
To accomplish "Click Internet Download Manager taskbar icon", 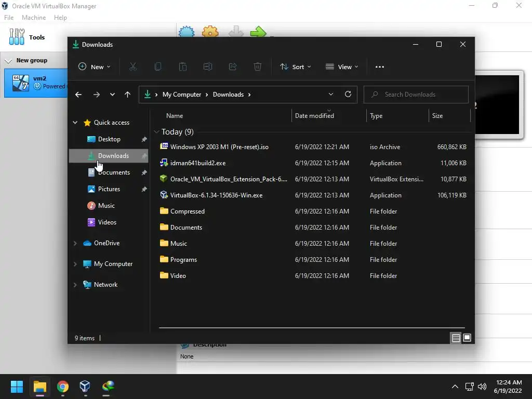I will click(108, 387).
